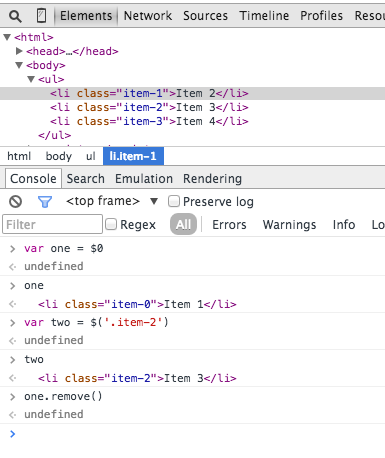This screenshot has width=385, height=458.
Task: Filter console by Warnings
Action: [x=289, y=225]
